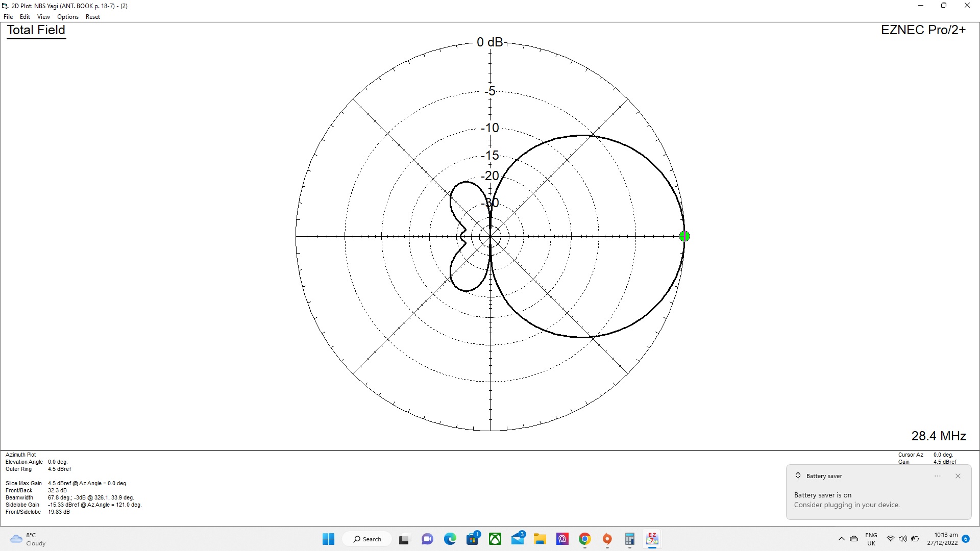Expand hidden system tray icons chevron
The height and width of the screenshot is (551, 980).
coord(841,539)
